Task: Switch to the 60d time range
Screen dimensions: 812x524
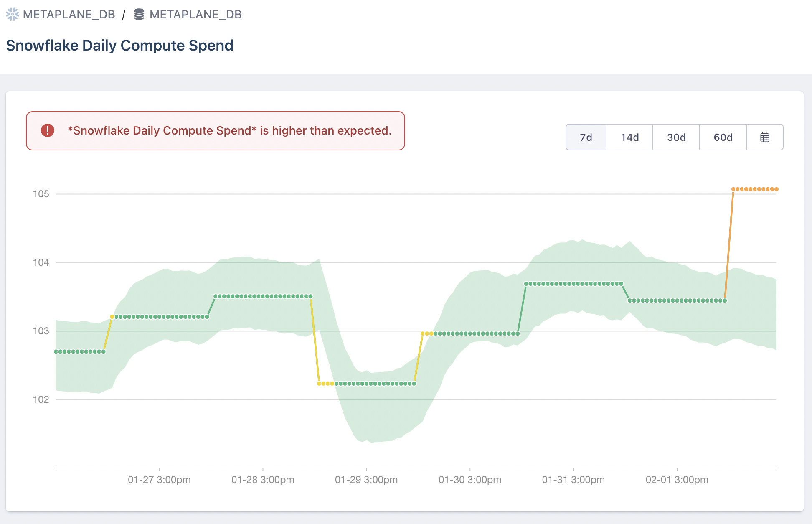Action: (723, 137)
